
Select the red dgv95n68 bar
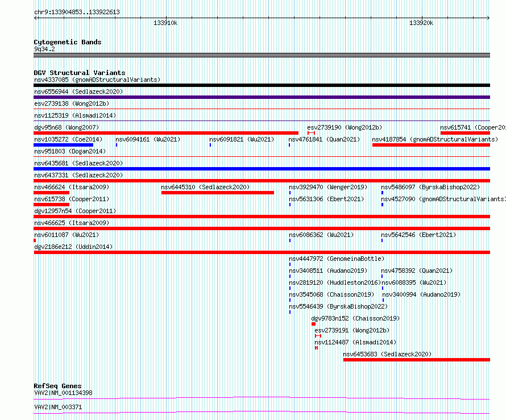pyautogui.click(x=166, y=133)
